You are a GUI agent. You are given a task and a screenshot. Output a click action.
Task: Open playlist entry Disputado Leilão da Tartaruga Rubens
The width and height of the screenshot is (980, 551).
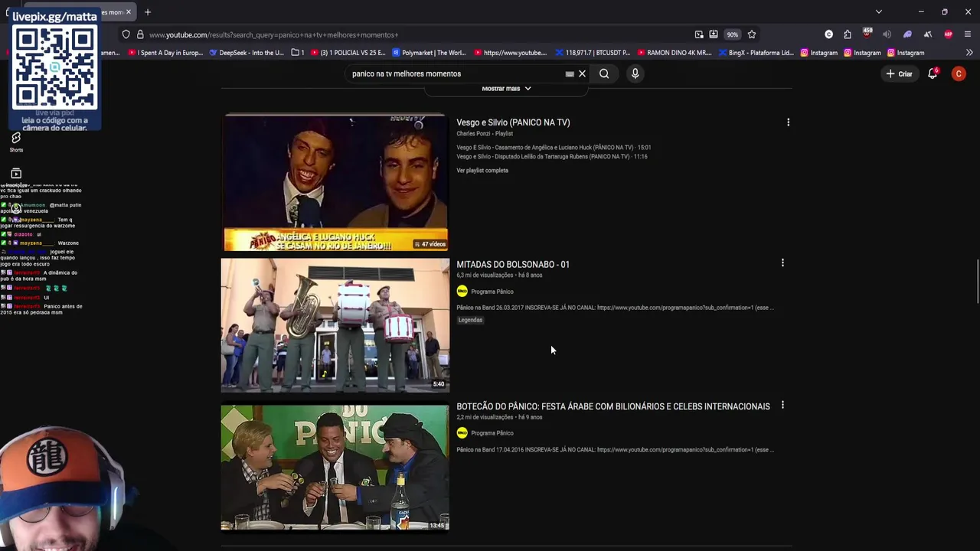552,157
